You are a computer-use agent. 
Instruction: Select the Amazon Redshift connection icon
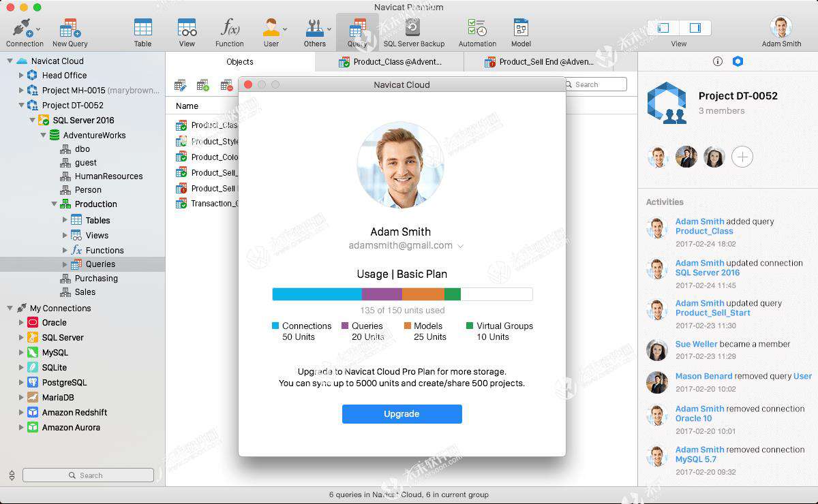33,413
